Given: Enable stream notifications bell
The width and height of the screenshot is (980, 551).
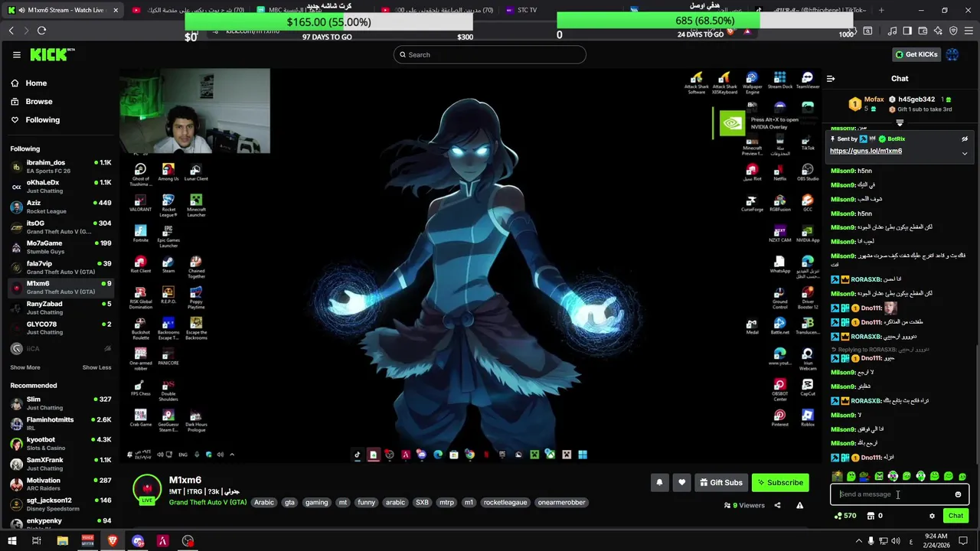Looking at the screenshot, I should pos(659,482).
